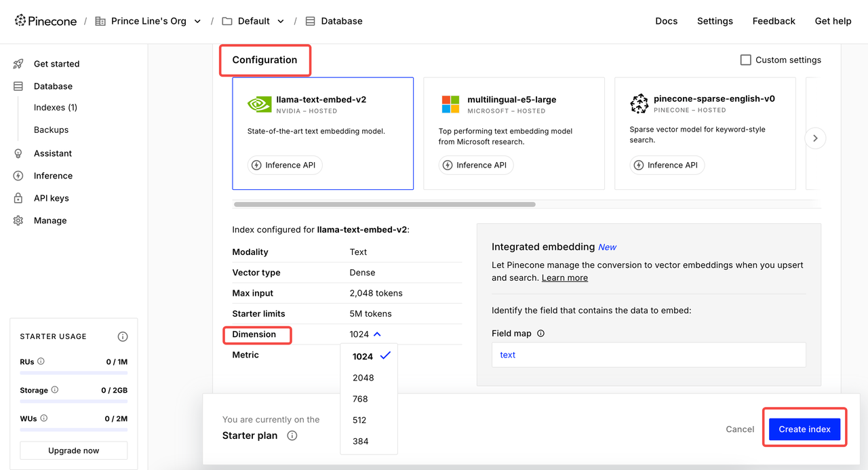The image size is (868, 470).
Task: Click the "Dense" Vector type value
Action: (363, 273)
